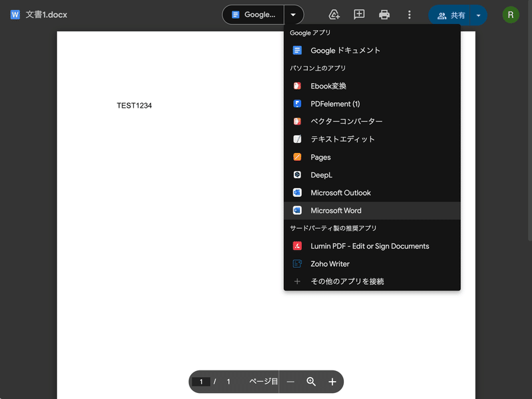Click the add comment icon
Viewport: 532px width, 399px height.
[359, 15]
